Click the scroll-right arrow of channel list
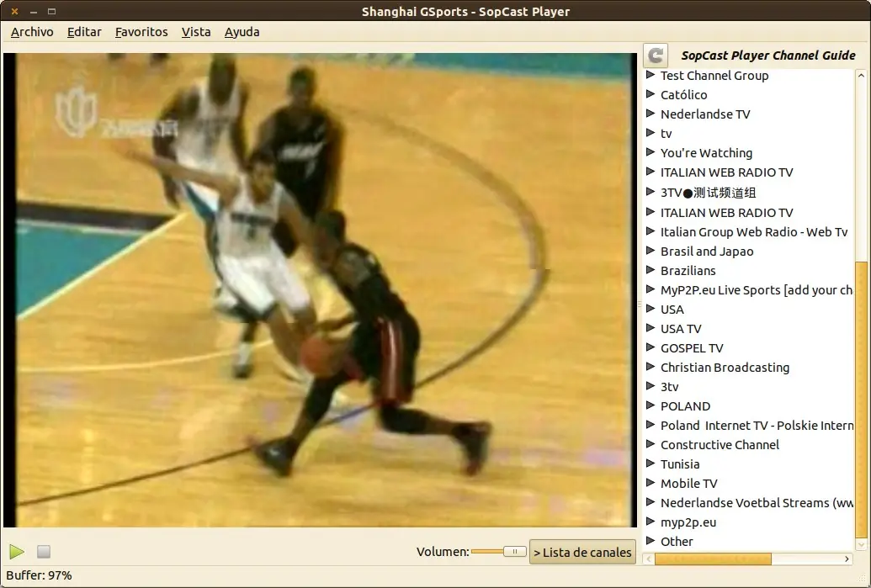Screen dimensions: 871x588 click(847, 559)
